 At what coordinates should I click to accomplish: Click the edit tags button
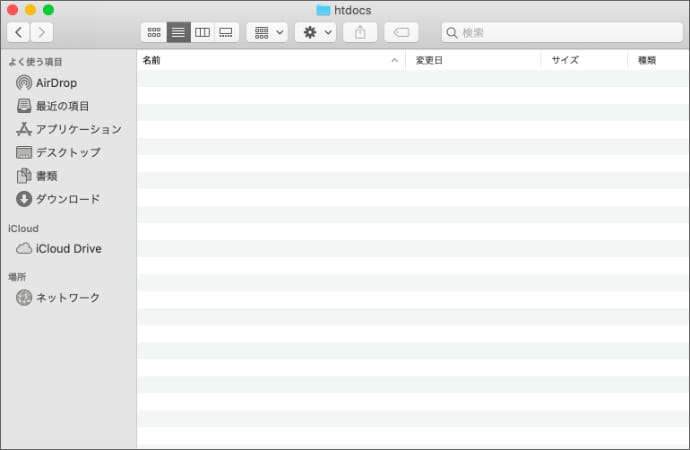tap(401, 33)
